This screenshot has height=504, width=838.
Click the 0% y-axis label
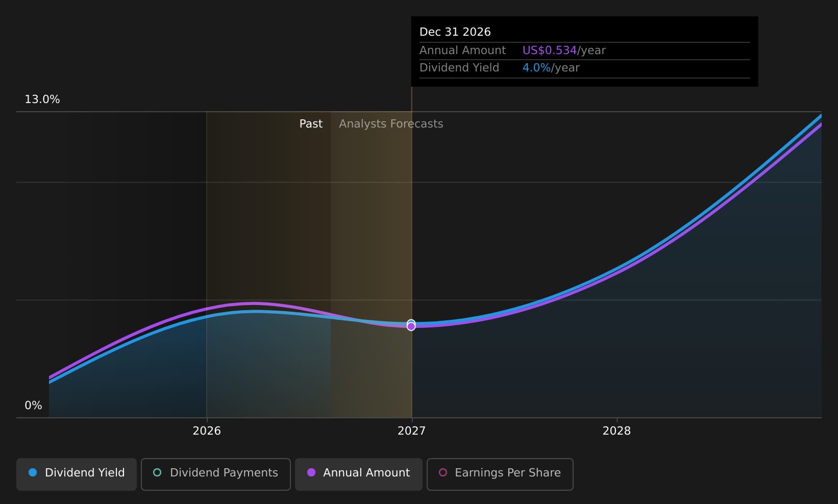pos(34,406)
